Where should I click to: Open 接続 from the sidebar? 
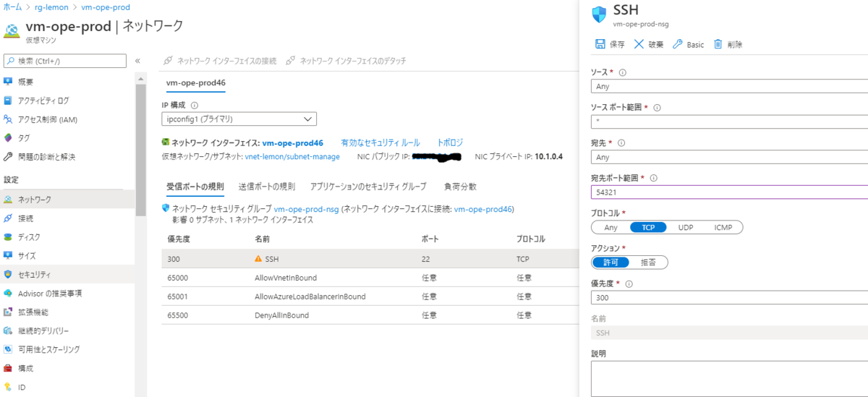[x=25, y=218]
